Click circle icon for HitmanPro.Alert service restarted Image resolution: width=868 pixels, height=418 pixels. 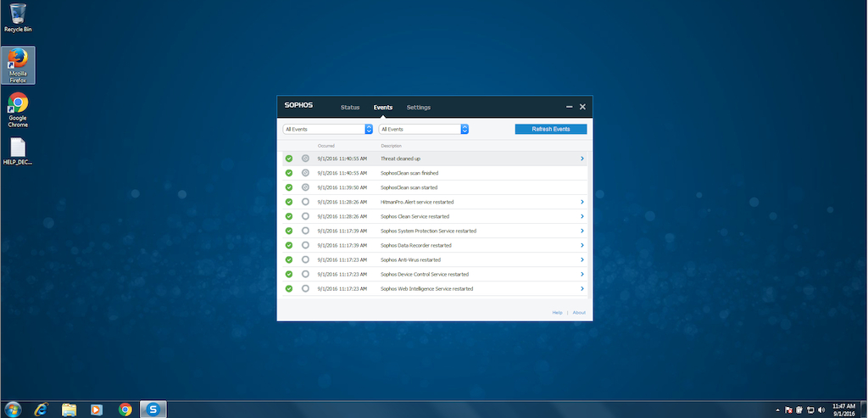click(305, 202)
